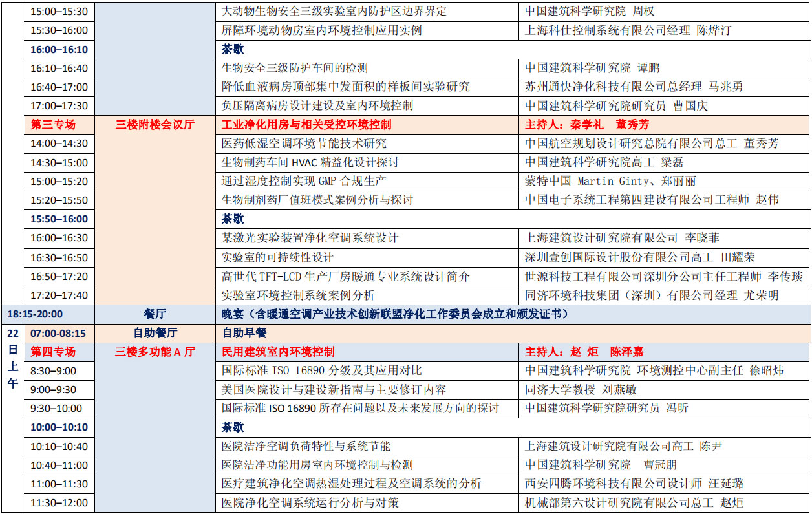This screenshot has width=812, height=514.
Task: Click the talk 某激光实验装置净化空调系统设计
Action: 310,238
